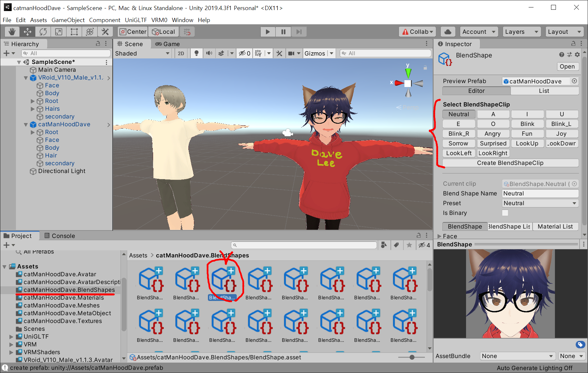This screenshot has height=373, width=588.
Task: Toggle grid snapping icon in toolbar
Action: (187, 32)
